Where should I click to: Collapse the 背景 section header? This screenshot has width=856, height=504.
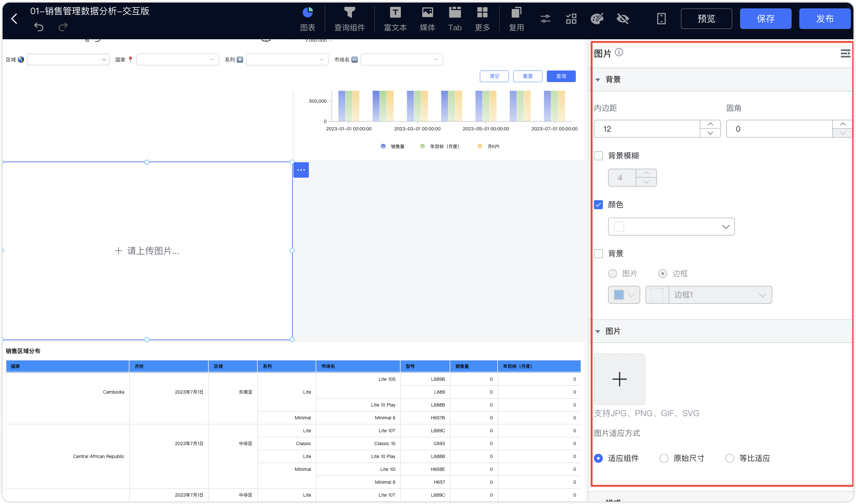pos(720,79)
